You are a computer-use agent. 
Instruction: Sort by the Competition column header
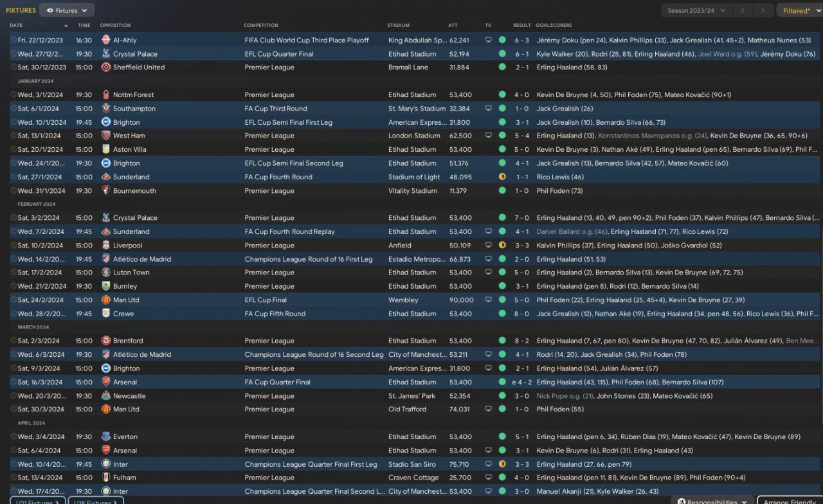(261, 26)
